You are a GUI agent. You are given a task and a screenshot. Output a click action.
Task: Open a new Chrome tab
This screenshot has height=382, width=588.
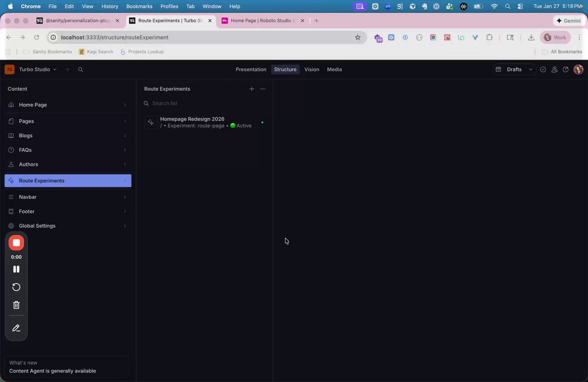click(316, 21)
